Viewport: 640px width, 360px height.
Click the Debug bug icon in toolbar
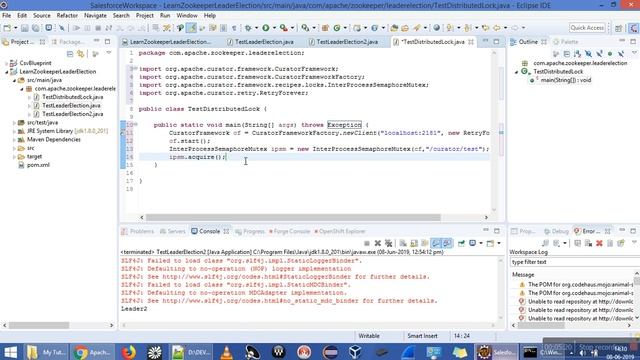pyautogui.click(x=248, y=28)
